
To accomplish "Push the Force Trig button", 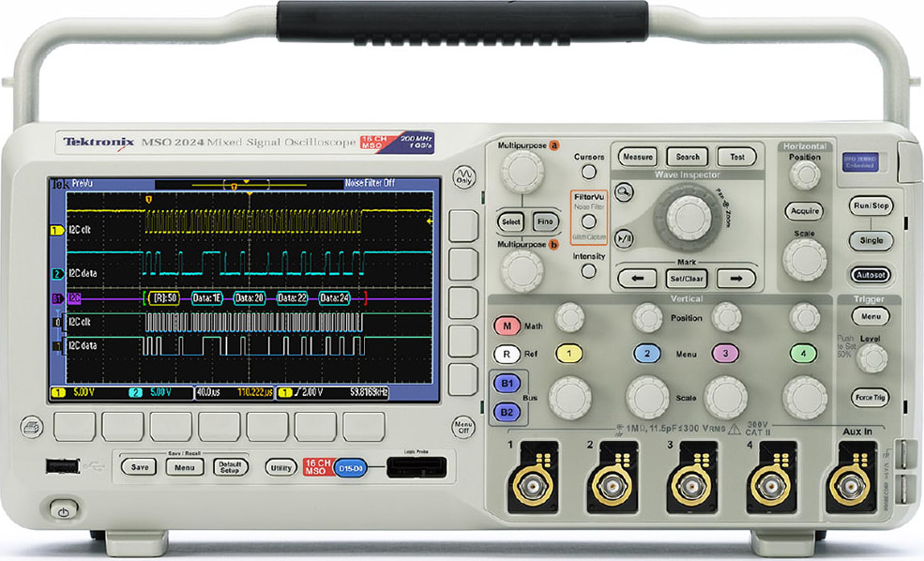I will coord(871,397).
